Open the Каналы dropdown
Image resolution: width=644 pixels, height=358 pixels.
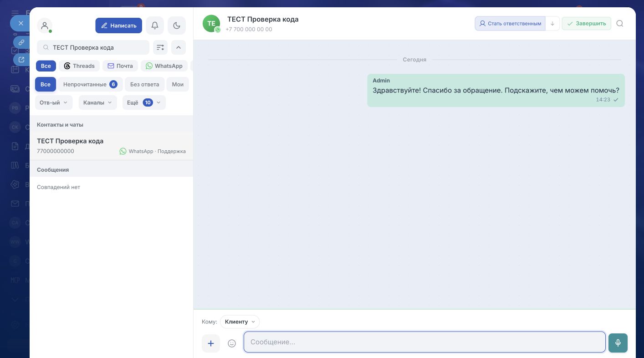tap(98, 102)
